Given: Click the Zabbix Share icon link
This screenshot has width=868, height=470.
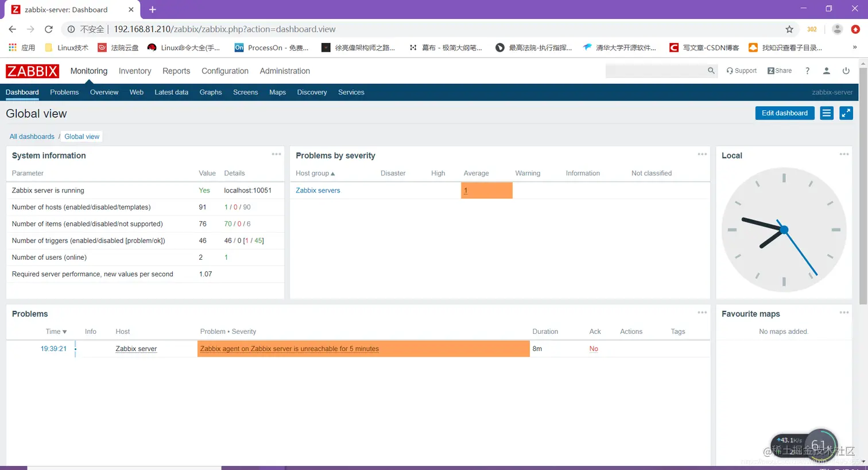Looking at the screenshot, I should [x=780, y=71].
